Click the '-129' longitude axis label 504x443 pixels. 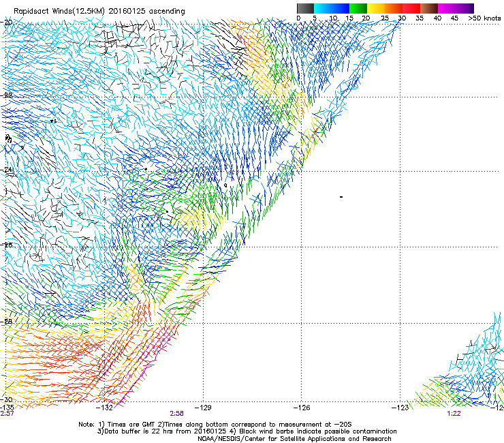203,408
